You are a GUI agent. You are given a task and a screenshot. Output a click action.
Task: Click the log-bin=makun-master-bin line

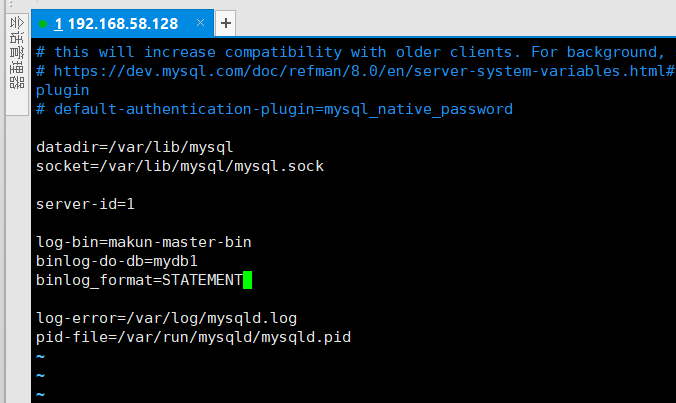click(144, 242)
